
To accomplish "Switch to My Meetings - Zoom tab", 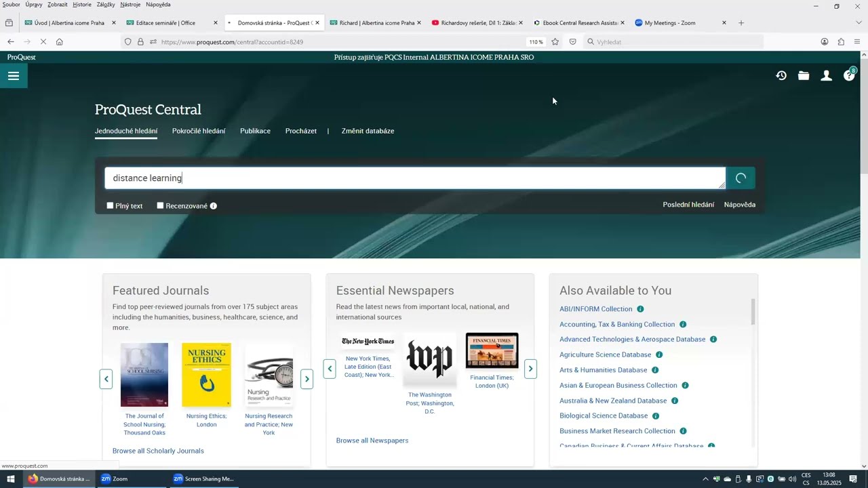I will coord(679,23).
